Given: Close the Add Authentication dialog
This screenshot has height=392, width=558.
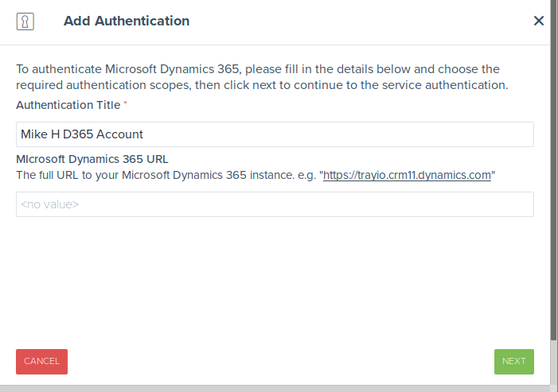Looking at the screenshot, I should (539, 21).
